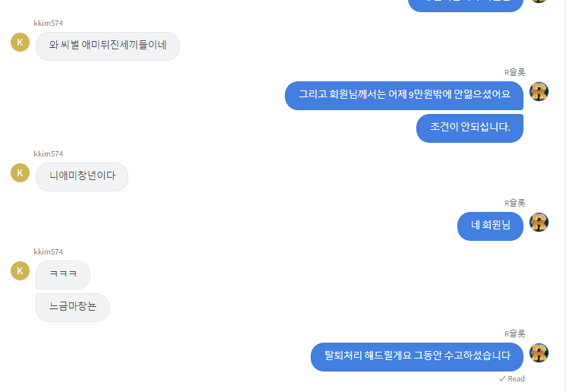This screenshot has width=566, height=392.
Task: Select partially cut blue bubble at top
Action: pos(466,5)
